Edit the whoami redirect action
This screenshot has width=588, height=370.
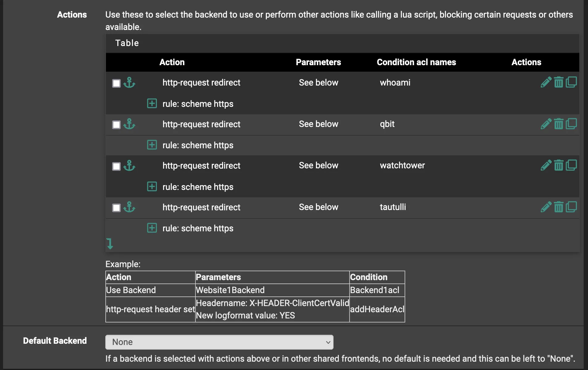click(546, 82)
